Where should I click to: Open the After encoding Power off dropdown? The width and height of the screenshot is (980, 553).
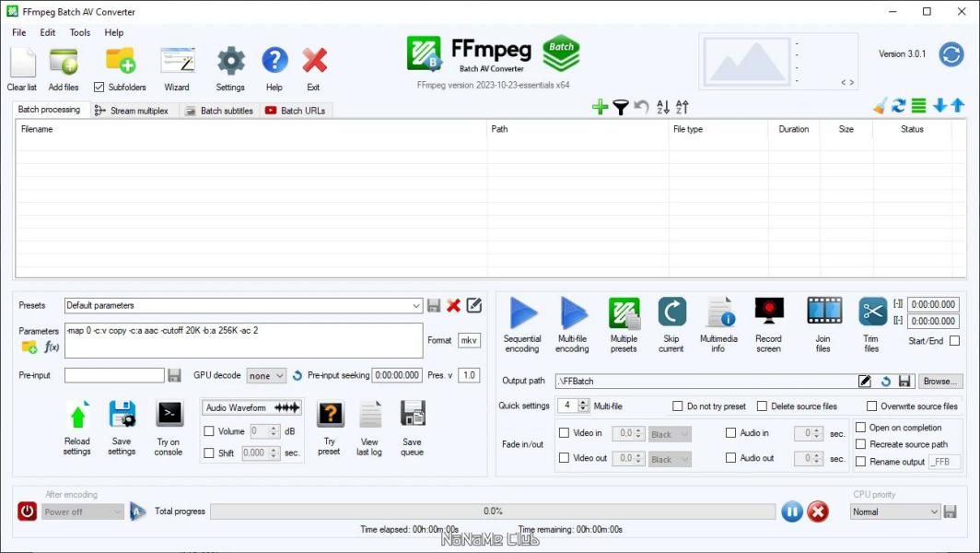(x=83, y=512)
